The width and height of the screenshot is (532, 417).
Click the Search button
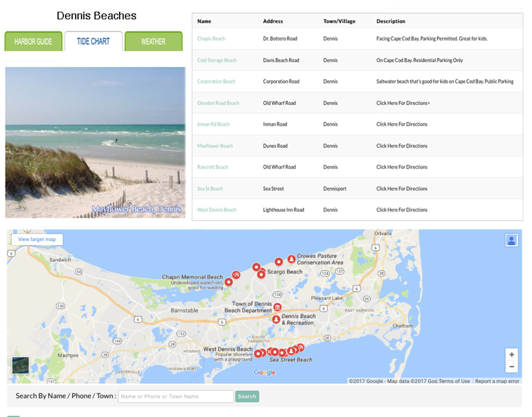pyautogui.click(x=247, y=396)
